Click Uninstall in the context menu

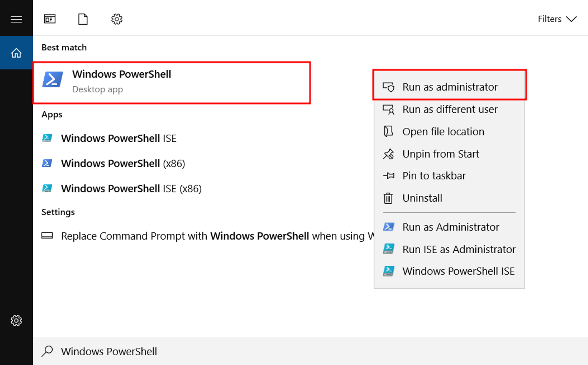(x=422, y=198)
